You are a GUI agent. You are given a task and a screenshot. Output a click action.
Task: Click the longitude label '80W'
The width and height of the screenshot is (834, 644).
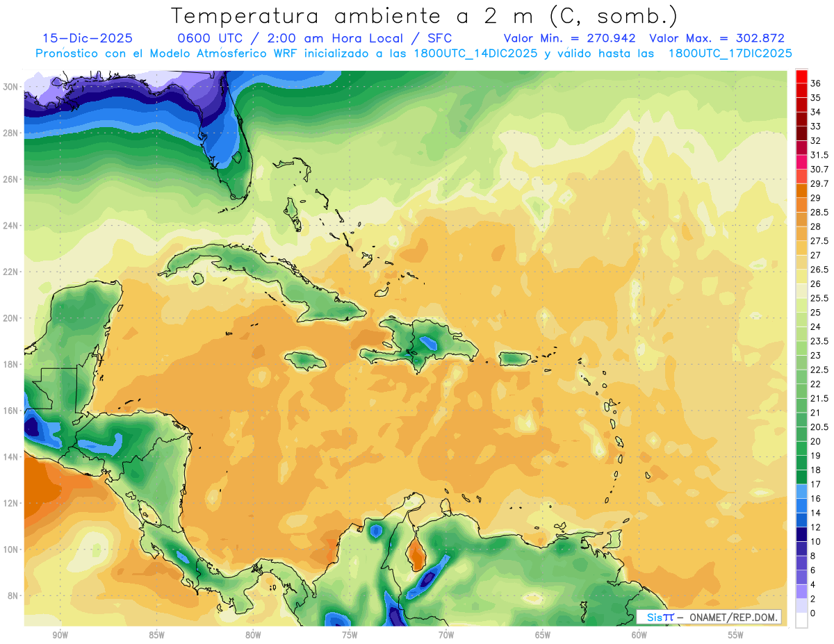tap(253, 636)
